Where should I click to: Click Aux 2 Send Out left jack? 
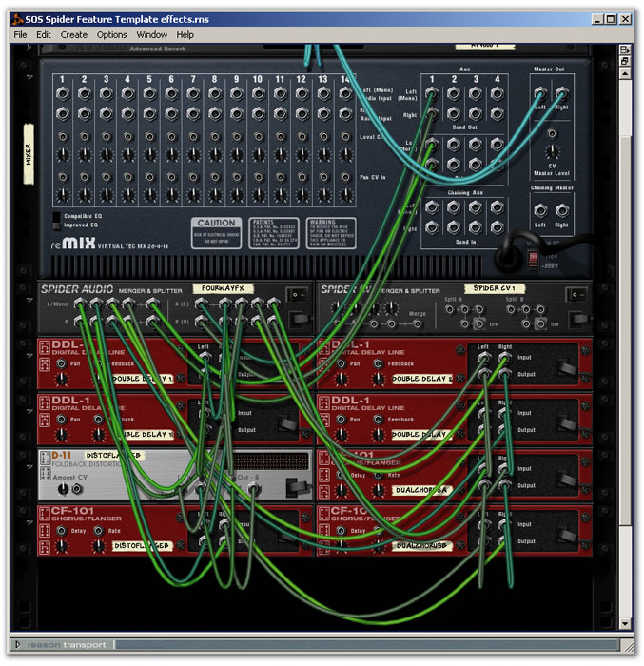[454, 93]
